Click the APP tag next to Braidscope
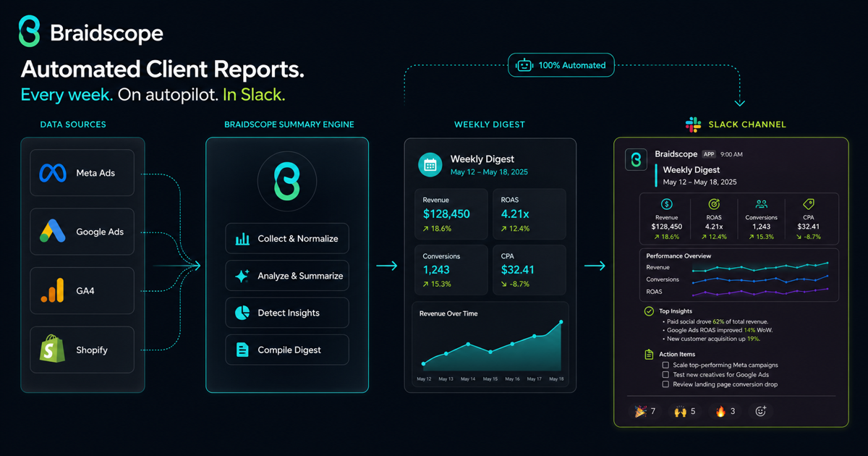 [x=708, y=154]
